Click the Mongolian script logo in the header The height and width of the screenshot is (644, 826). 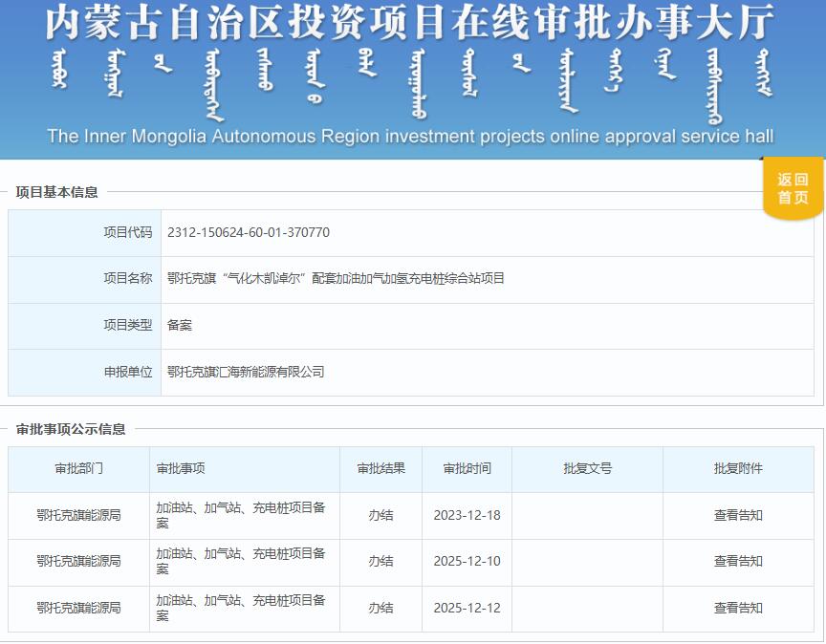click(x=411, y=81)
